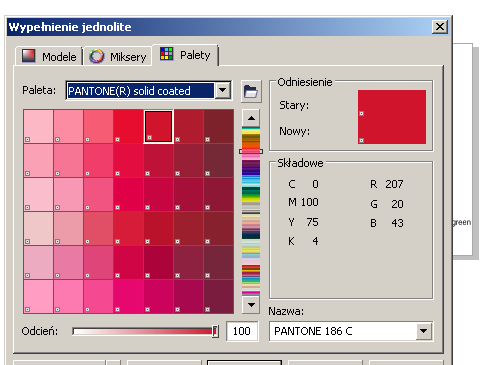Select the selected PANTONE 186 C swatch
The width and height of the screenshot is (492, 365).
coord(158,127)
